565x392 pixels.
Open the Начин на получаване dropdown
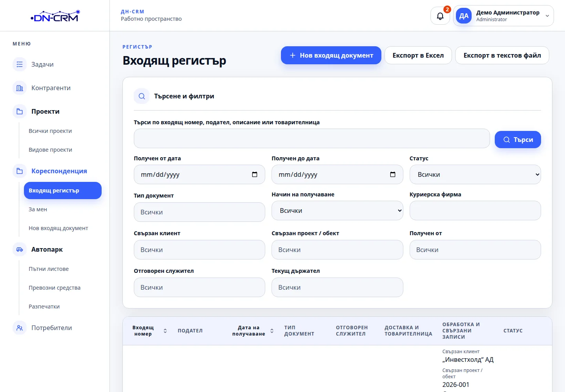pyautogui.click(x=337, y=211)
